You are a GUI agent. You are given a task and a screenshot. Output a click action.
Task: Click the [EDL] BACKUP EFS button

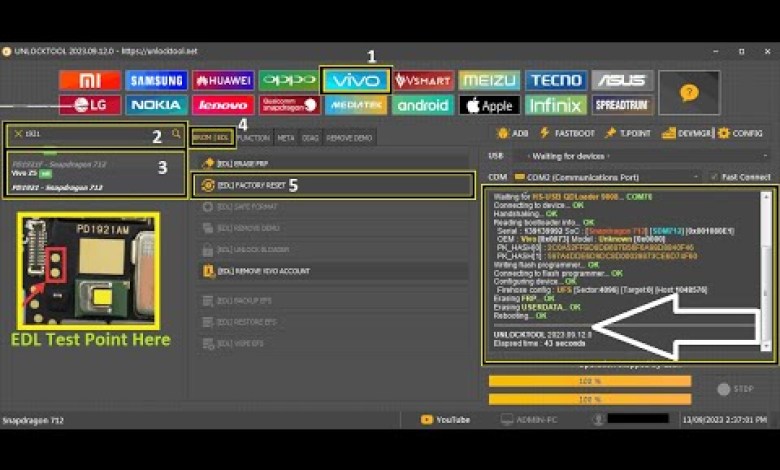tap(333, 300)
